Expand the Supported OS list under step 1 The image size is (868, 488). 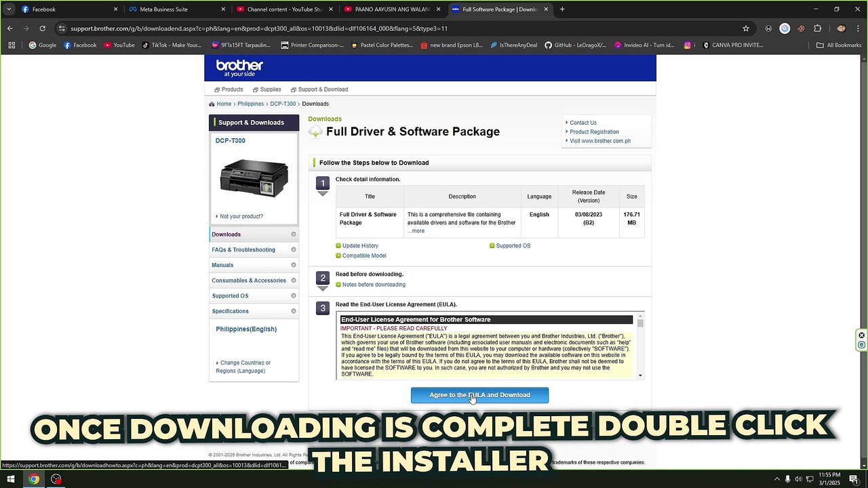[x=513, y=246]
